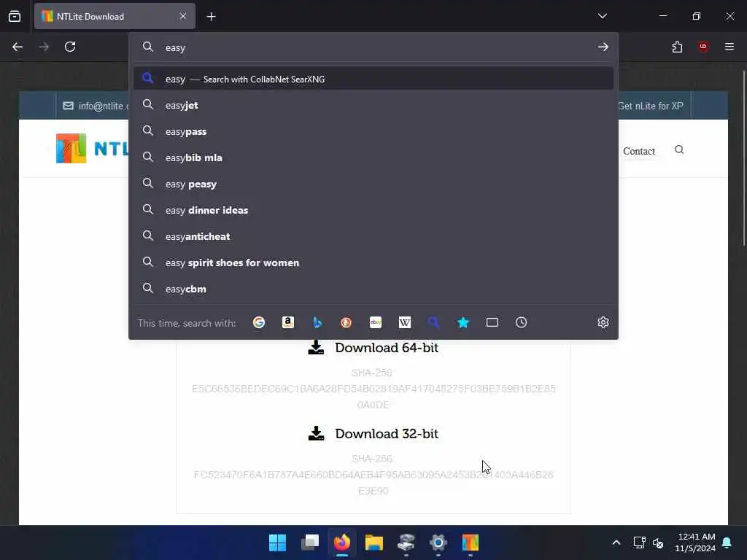The image size is (747, 560).
Task: Open notifications bell icon
Action: pyautogui.click(x=727, y=542)
